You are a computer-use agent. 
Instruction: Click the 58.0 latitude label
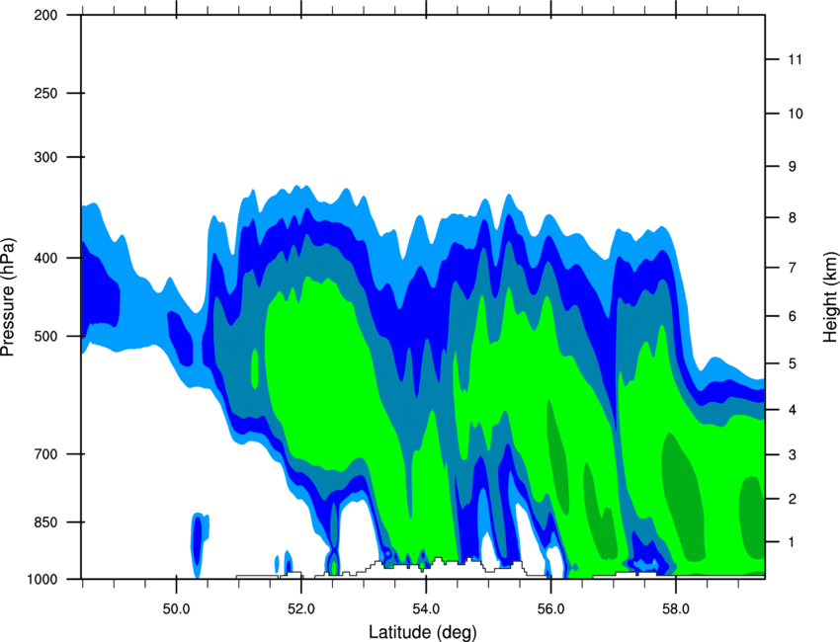(676, 609)
